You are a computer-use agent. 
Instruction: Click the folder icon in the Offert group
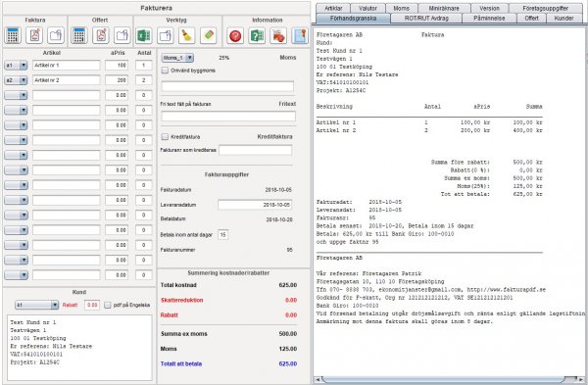pos(122,35)
